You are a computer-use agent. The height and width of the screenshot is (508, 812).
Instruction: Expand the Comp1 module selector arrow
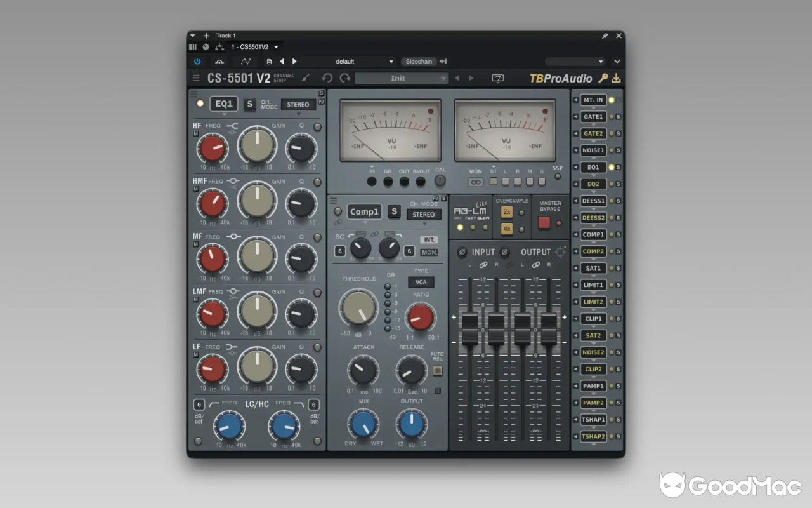[365, 223]
